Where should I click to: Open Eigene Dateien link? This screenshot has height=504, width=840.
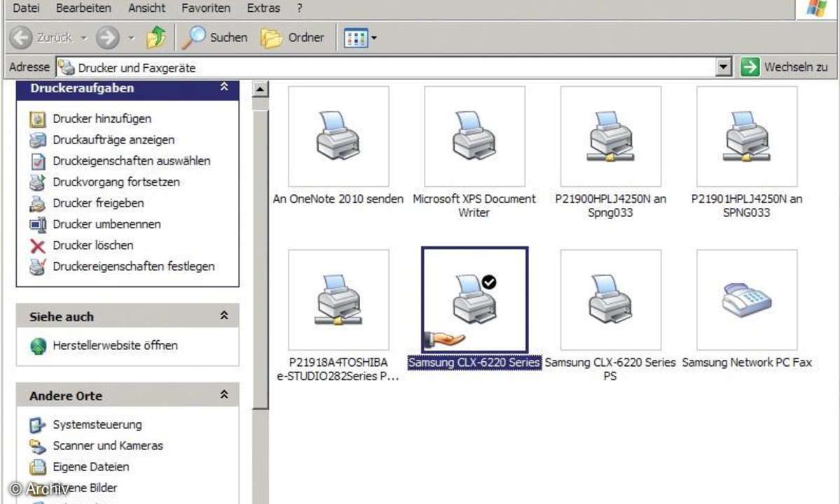pyautogui.click(x=91, y=466)
